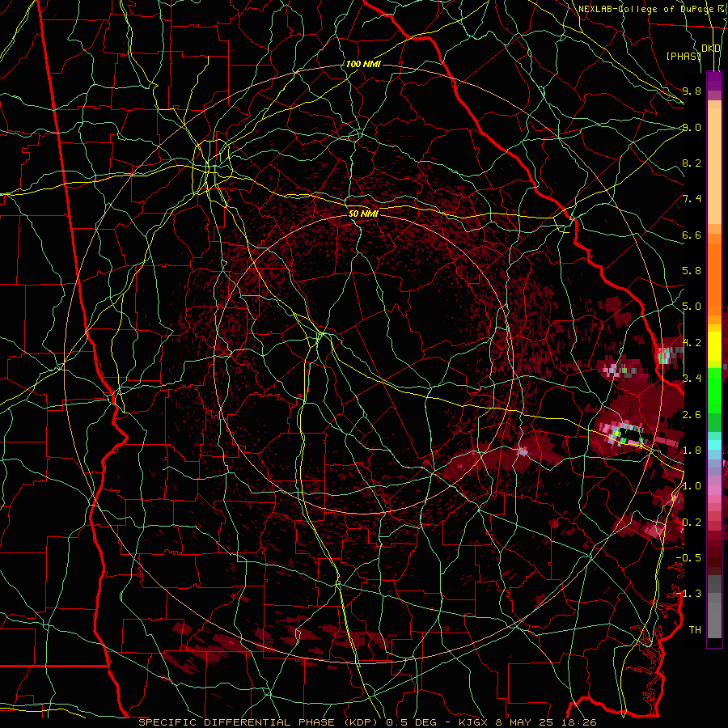Click the 9.8 value on the color scale
Viewport: 728px width, 728px height.
coord(692,91)
